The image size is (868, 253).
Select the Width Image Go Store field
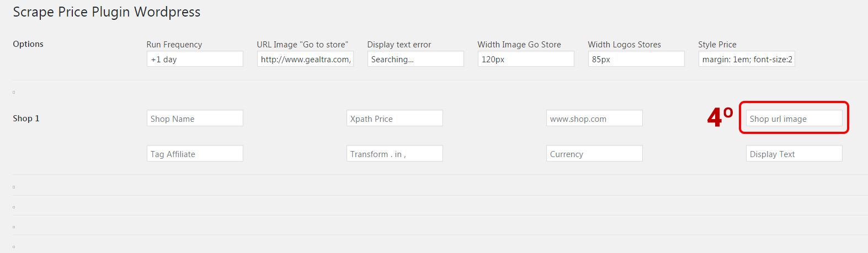coord(526,59)
